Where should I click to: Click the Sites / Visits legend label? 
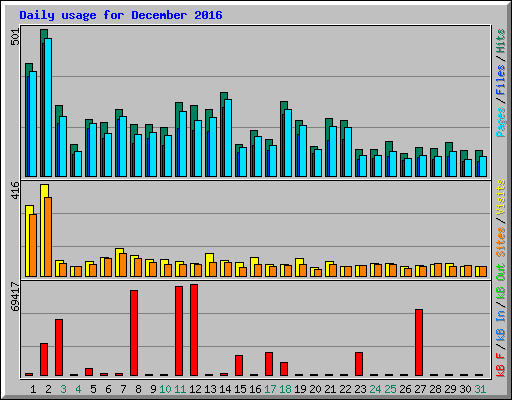500,218
